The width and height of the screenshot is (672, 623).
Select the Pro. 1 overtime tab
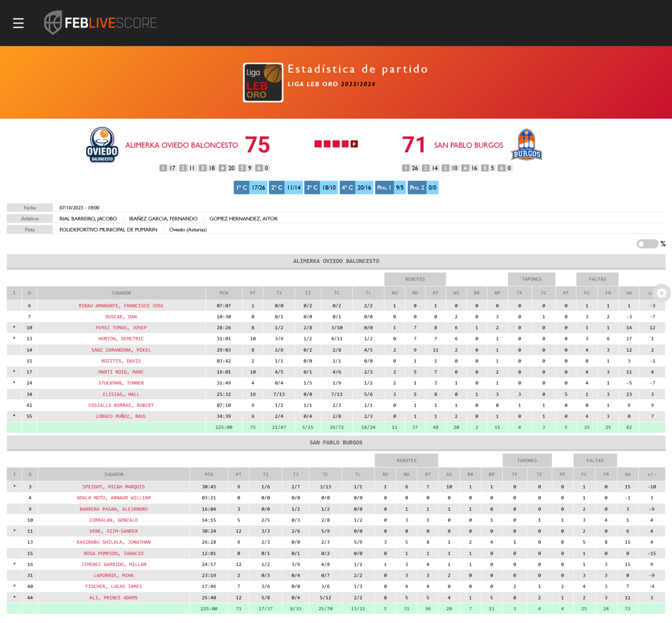pyautogui.click(x=390, y=187)
